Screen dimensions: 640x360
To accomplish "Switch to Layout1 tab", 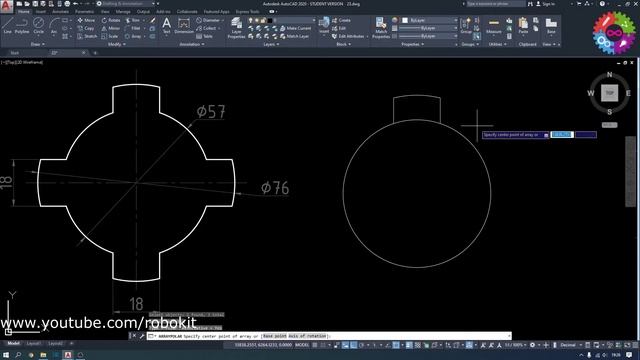I will tap(34, 344).
